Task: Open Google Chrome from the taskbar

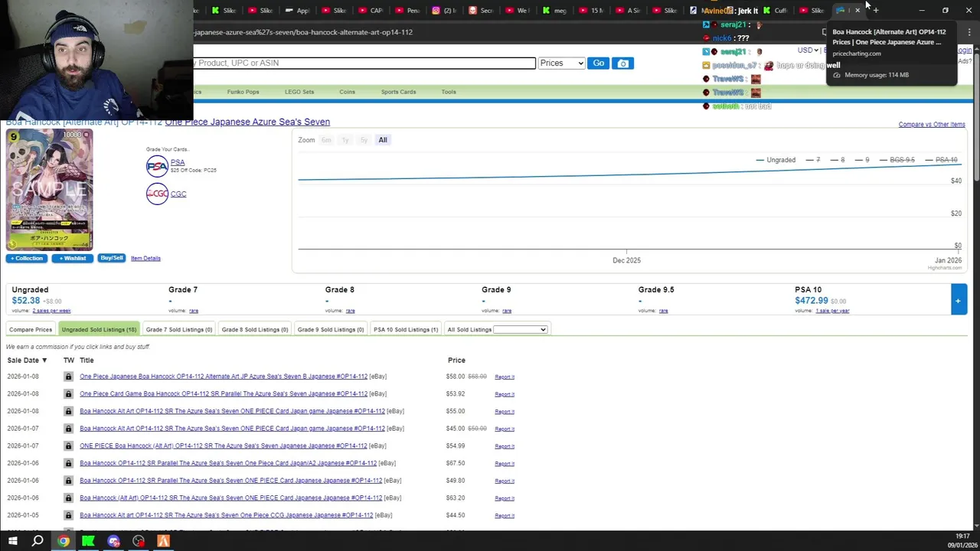Action: click(x=64, y=541)
